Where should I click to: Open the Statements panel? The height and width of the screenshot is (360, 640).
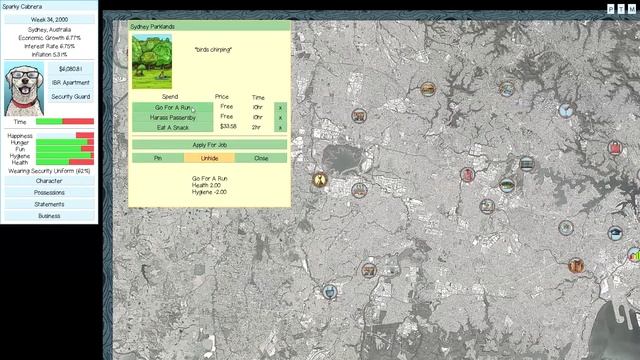[49, 204]
